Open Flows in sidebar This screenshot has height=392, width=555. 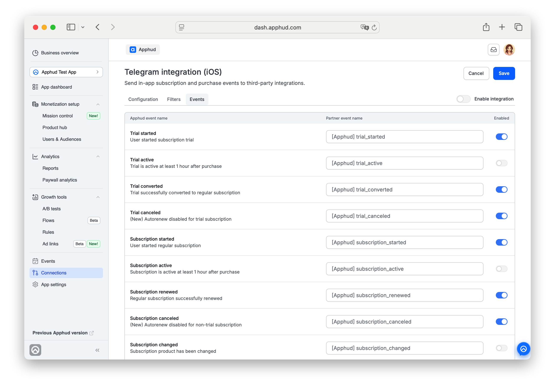(48, 220)
